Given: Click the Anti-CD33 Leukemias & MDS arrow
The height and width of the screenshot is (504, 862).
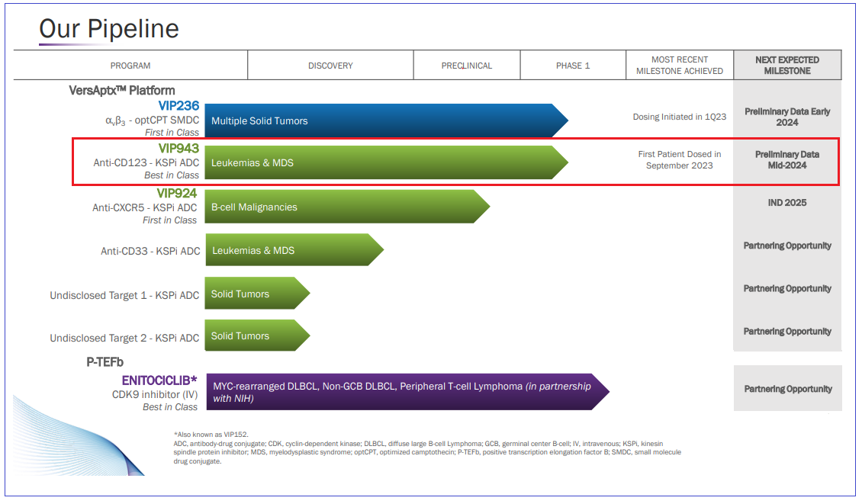Looking at the screenshot, I should point(290,250).
